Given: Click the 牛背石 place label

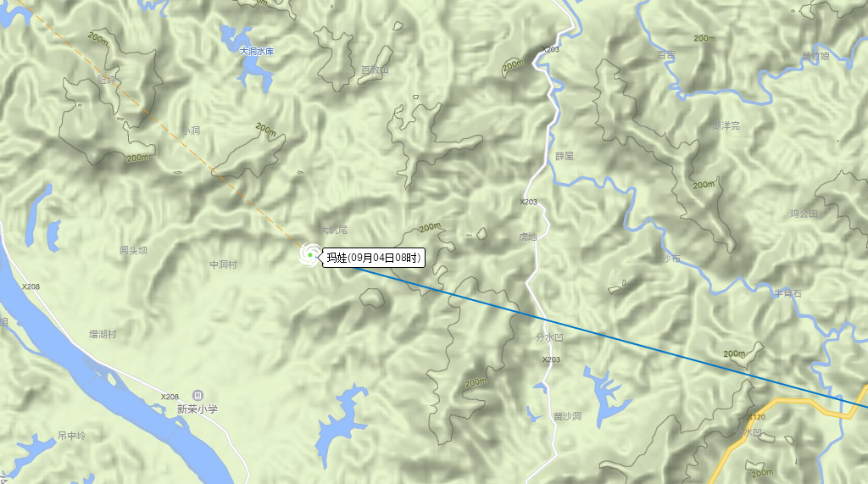Looking at the screenshot, I should pos(787,293).
